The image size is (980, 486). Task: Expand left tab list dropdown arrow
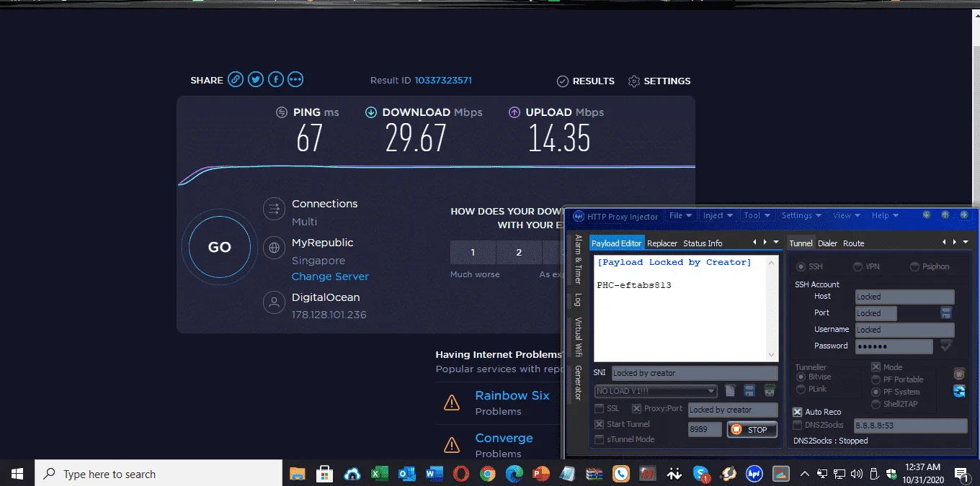(776, 243)
